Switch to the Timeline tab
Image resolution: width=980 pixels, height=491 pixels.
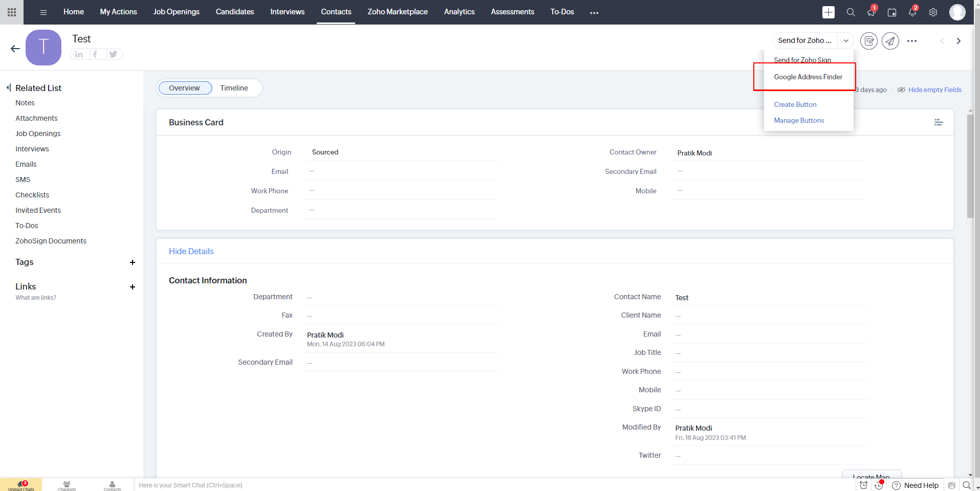point(234,88)
